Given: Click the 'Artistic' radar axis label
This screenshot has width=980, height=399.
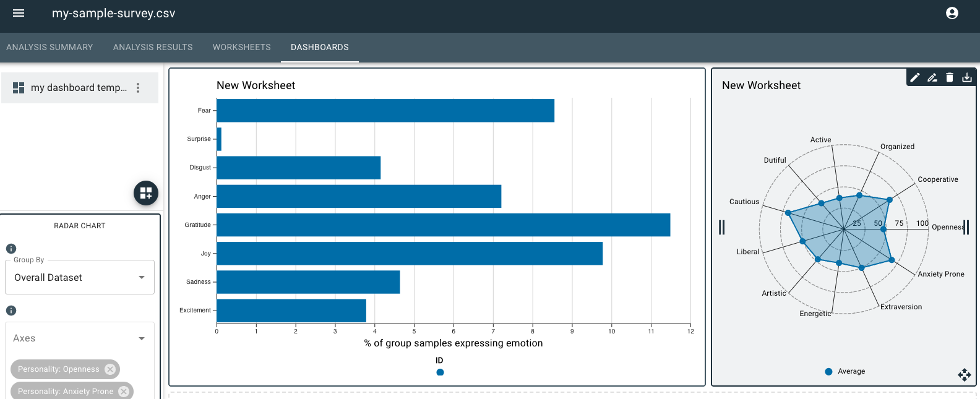Looking at the screenshot, I should [x=774, y=293].
